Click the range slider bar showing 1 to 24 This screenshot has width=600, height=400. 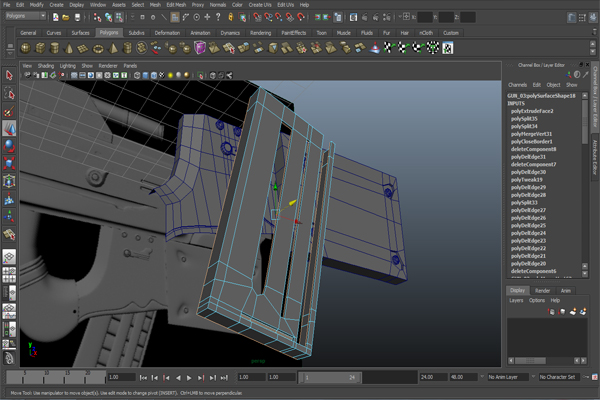[330, 377]
